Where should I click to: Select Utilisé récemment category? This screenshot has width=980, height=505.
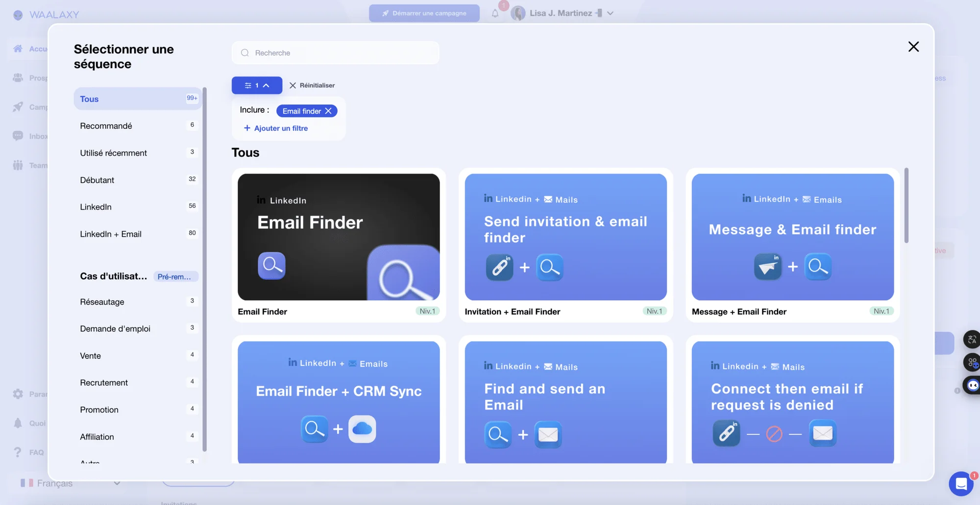tap(138, 153)
